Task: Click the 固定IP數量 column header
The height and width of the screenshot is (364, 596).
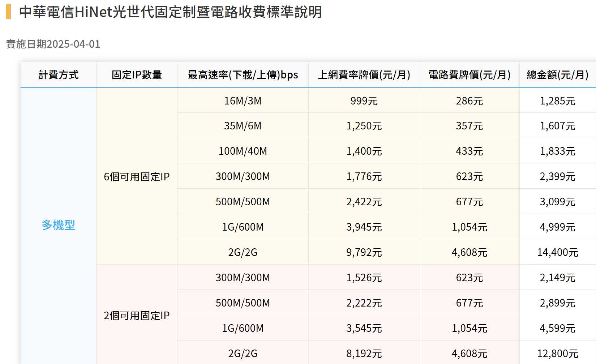Action: coord(137,75)
